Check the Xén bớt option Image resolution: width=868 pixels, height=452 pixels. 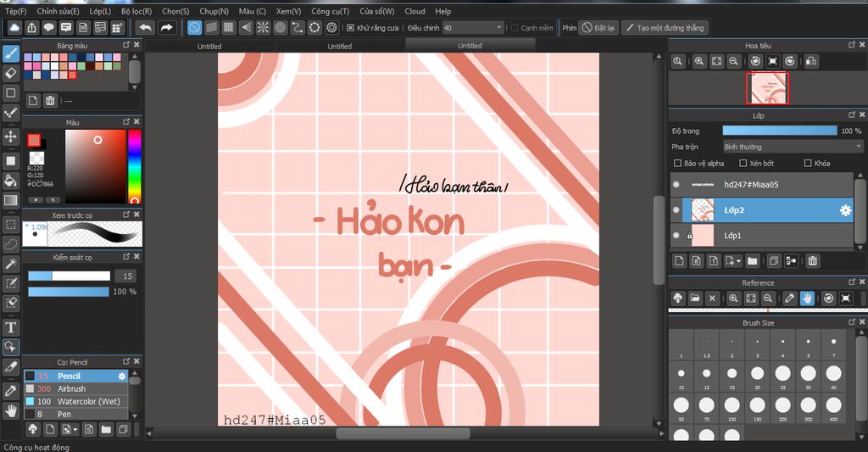pos(743,164)
